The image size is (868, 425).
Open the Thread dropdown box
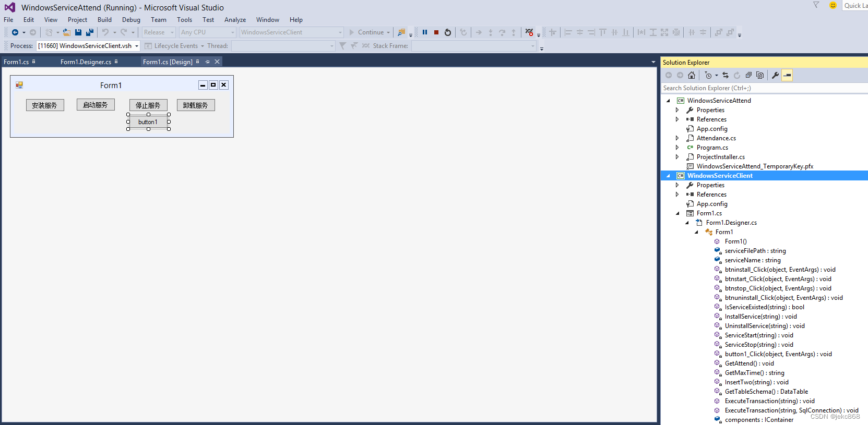pyautogui.click(x=283, y=46)
